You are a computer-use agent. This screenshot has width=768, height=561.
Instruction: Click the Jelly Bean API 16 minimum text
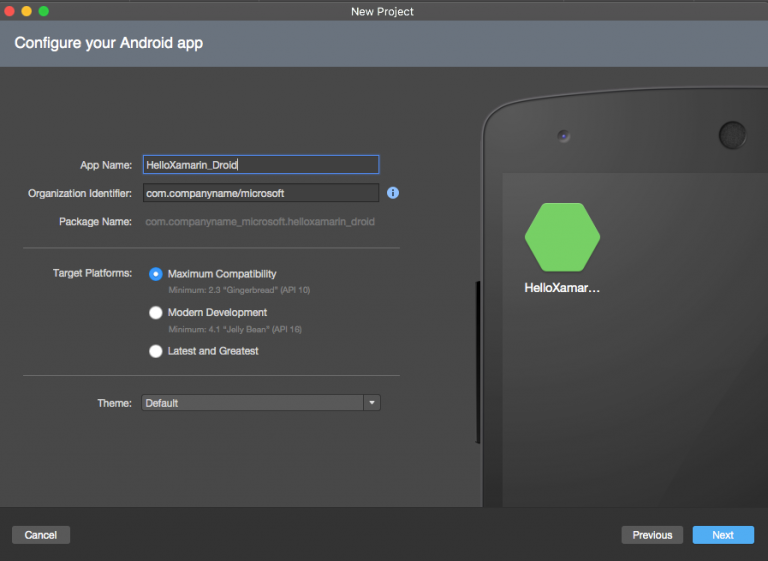pyautogui.click(x=235, y=329)
